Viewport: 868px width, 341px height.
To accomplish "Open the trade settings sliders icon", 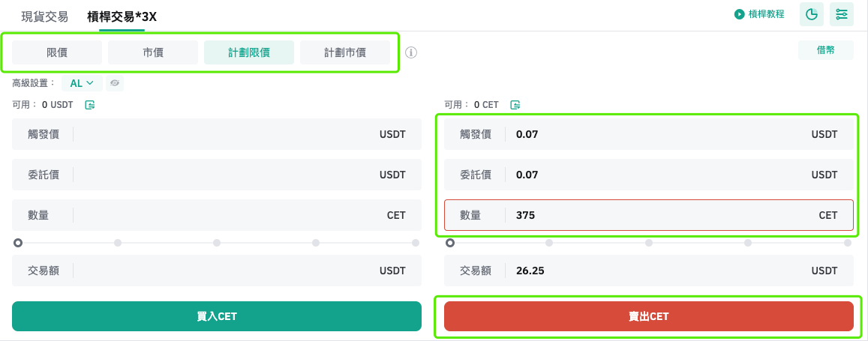I will (x=842, y=14).
